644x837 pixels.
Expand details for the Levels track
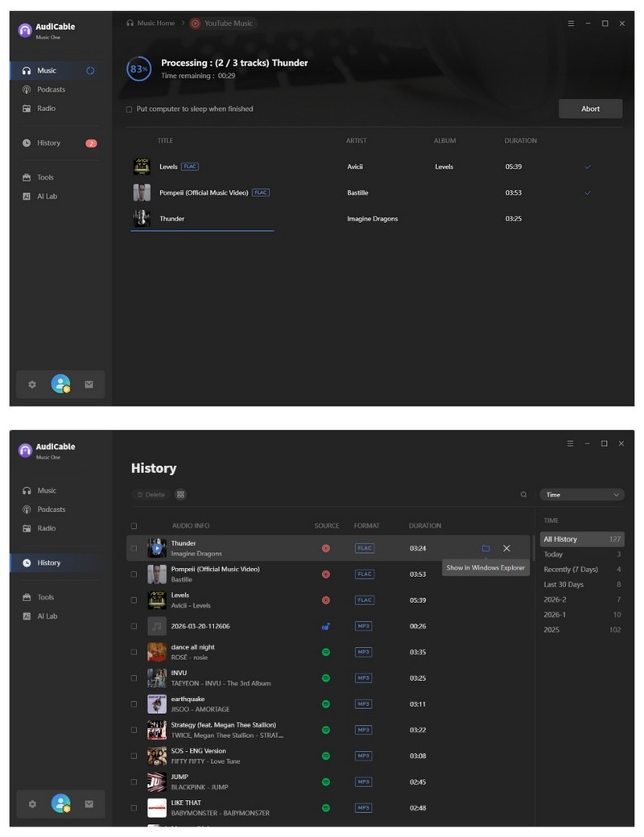point(587,167)
